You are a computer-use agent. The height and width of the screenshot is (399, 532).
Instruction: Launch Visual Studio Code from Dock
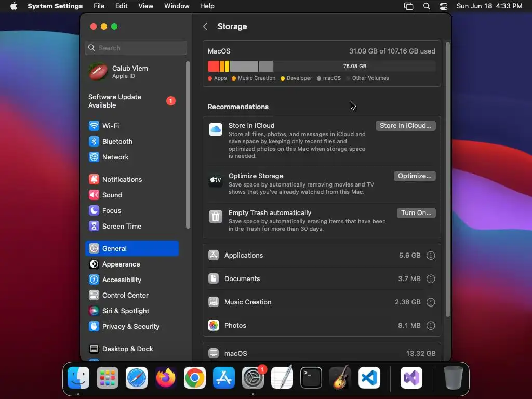click(369, 378)
